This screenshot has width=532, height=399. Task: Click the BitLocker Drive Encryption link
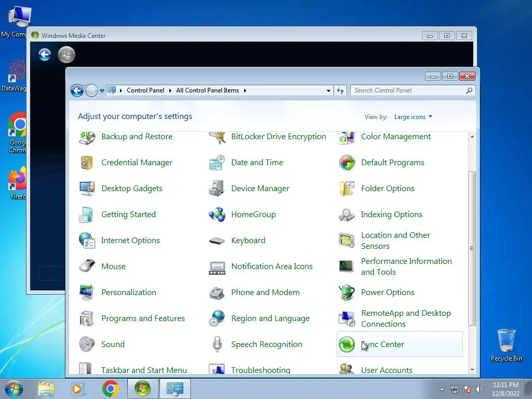click(x=278, y=137)
